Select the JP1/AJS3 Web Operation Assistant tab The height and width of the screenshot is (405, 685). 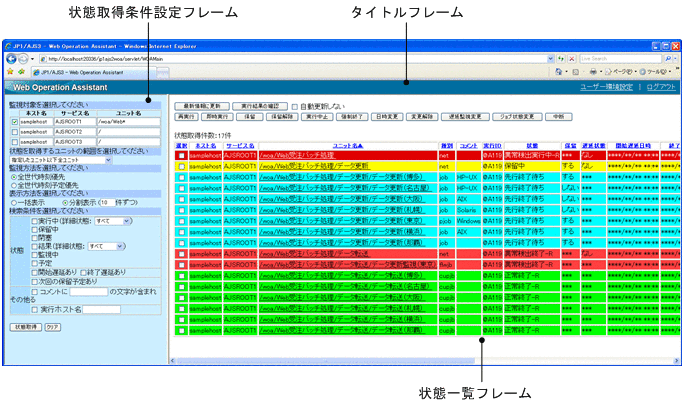(92, 73)
